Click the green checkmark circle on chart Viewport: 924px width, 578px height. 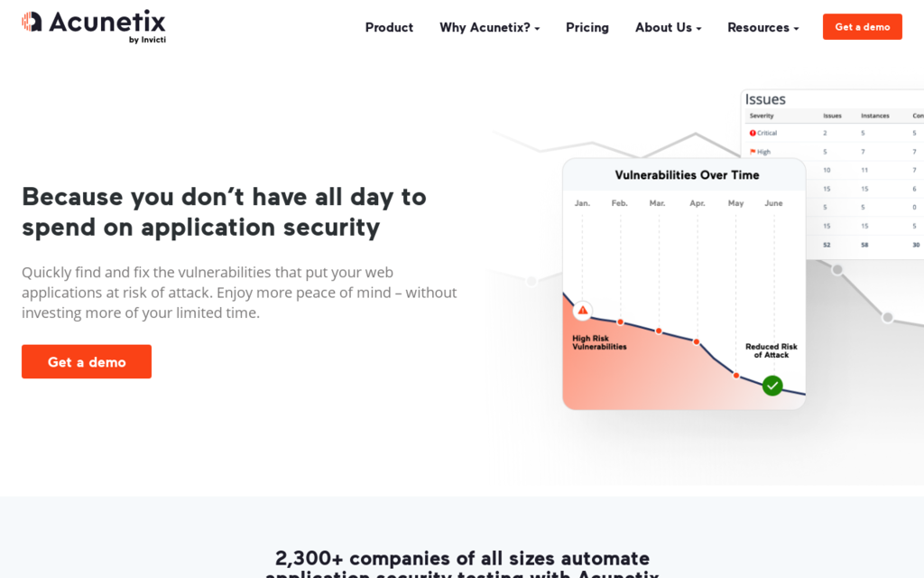coord(772,385)
